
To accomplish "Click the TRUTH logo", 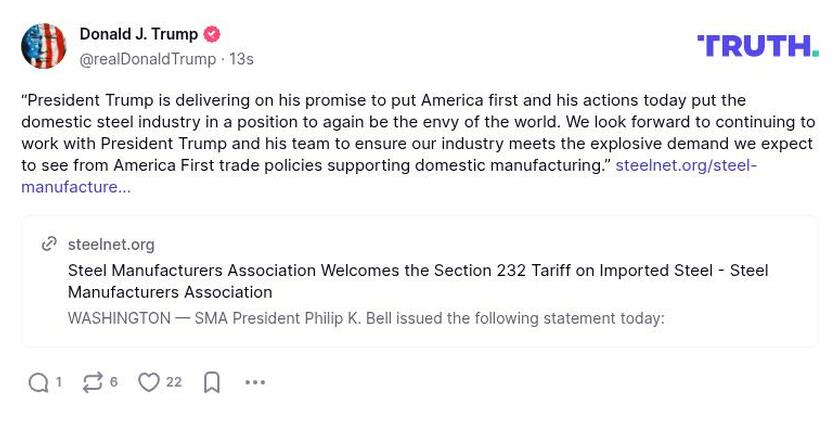I will (757, 46).
